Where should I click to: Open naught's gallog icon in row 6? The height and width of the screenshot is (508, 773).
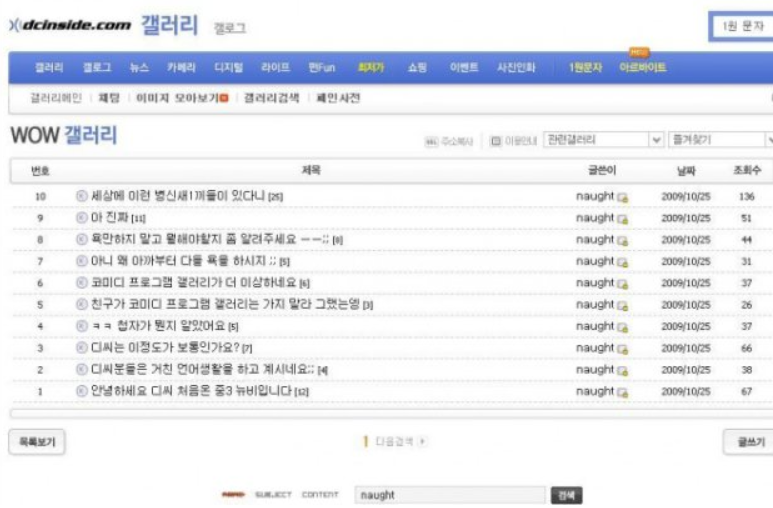click(623, 285)
